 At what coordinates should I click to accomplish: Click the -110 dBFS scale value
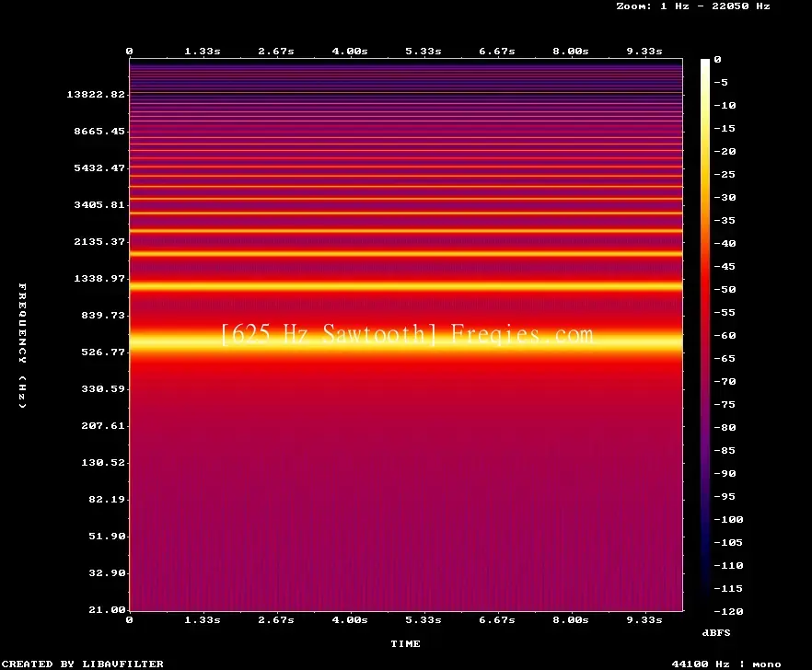point(728,565)
